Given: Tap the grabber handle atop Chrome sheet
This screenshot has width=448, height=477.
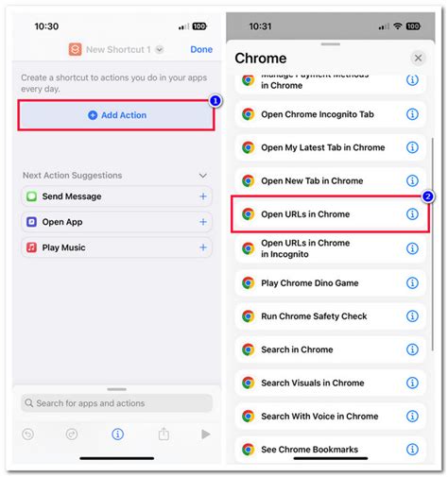Looking at the screenshot, I should (330, 44).
